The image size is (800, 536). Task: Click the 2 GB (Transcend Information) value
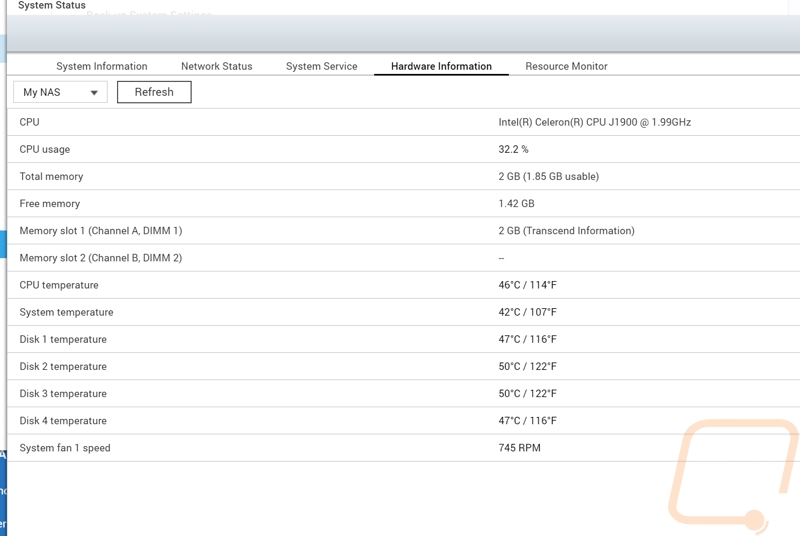[566, 231]
